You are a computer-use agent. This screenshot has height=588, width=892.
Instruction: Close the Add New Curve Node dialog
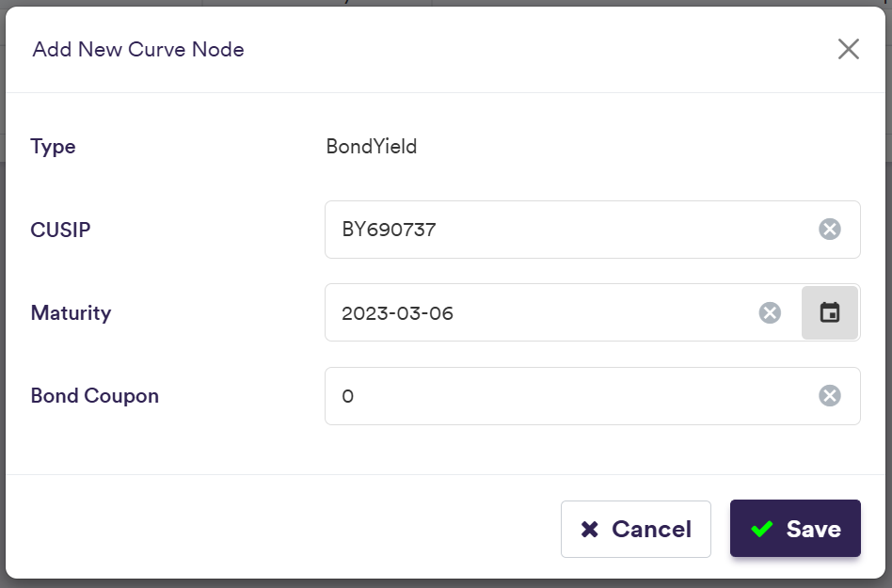pos(848,50)
